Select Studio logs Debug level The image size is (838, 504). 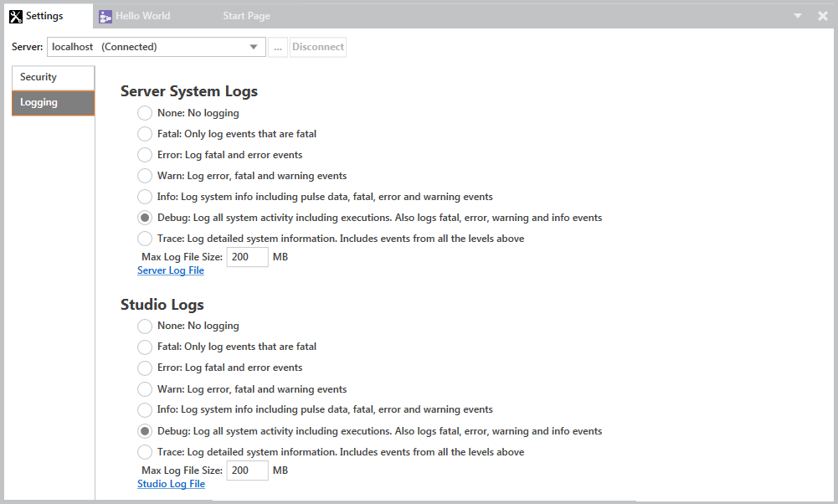pos(145,431)
